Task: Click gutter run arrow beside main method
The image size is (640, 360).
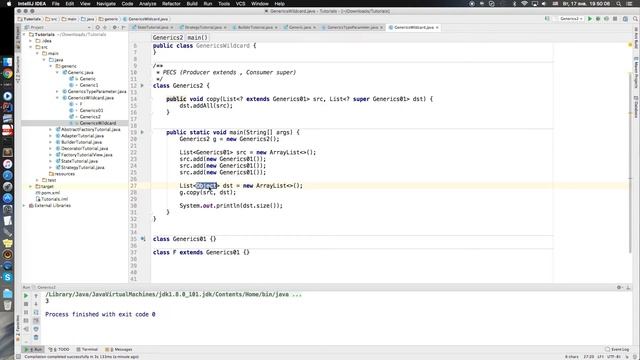Action: click(x=142, y=132)
